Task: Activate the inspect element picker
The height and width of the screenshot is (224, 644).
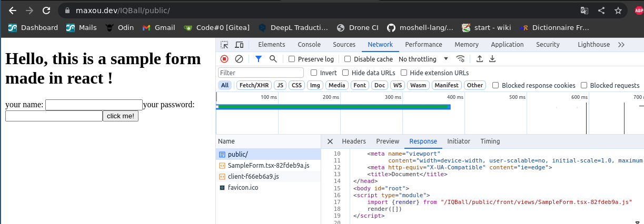Action: pos(224,45)
